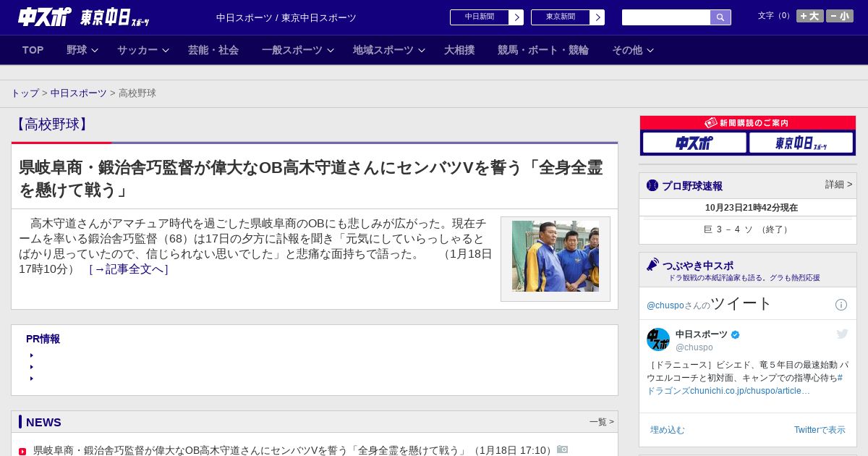Screen dimensions: 868x456
Task: Click the Twitterで表示 link
Action: tap(820, 430)
